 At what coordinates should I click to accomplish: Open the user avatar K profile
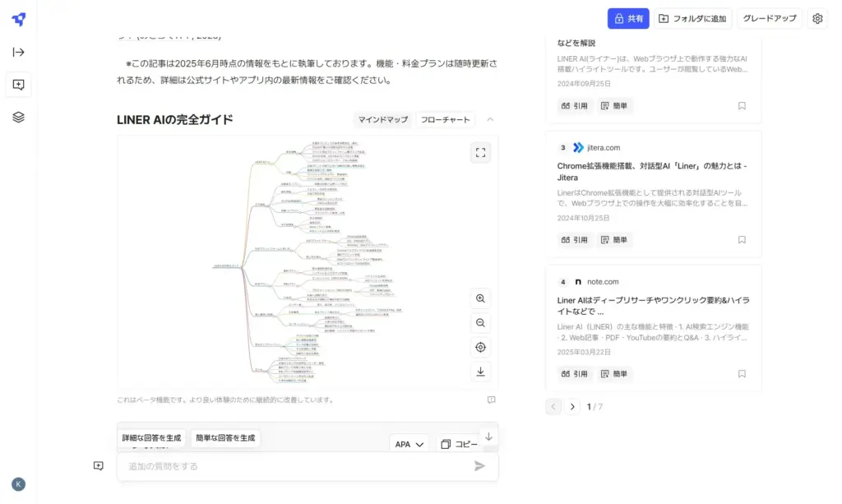(18, 484)
